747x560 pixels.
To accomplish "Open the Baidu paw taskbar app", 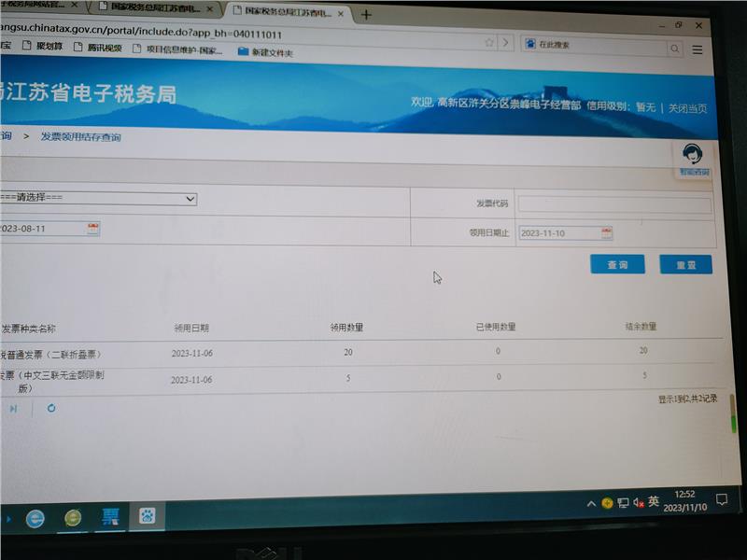I will (x=147, y=515).
